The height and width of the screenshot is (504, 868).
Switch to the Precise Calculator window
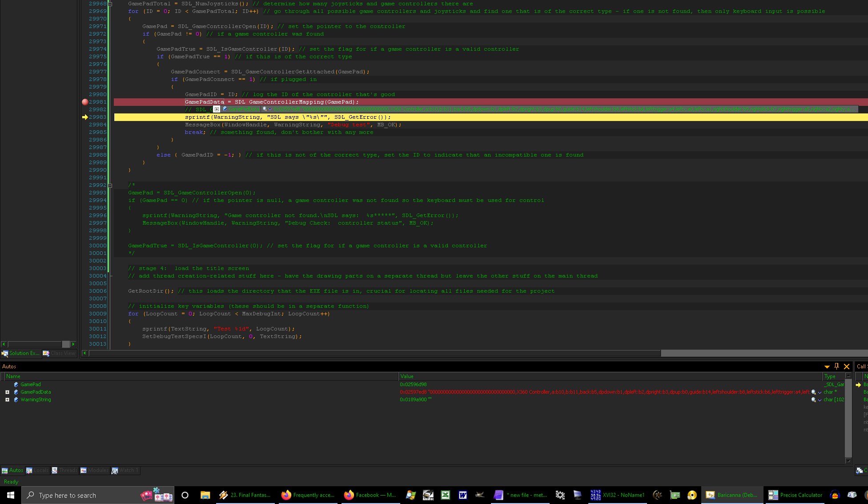point(795,495)
